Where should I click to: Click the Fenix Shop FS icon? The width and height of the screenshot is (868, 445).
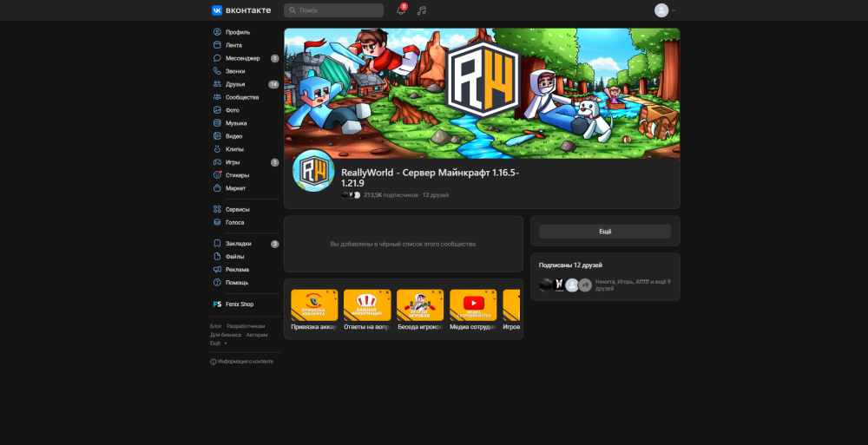[x=217, y=304]
